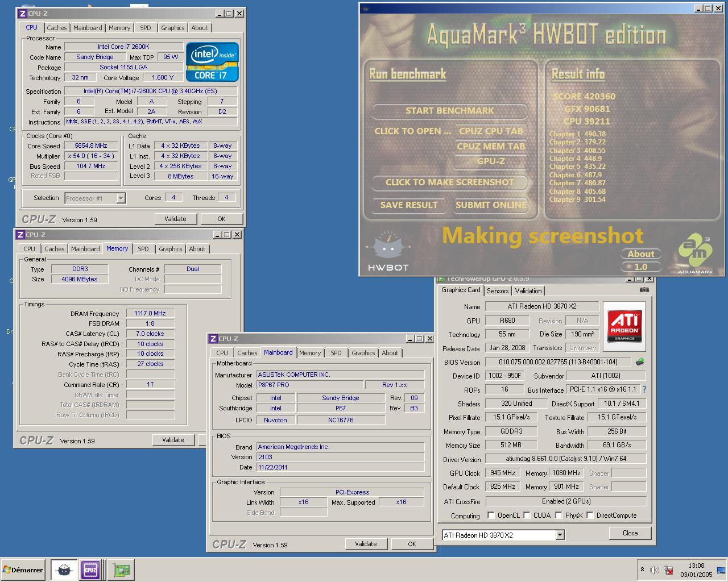
Task: Click the SAVE RESULT button
Action: click(409, 205)
